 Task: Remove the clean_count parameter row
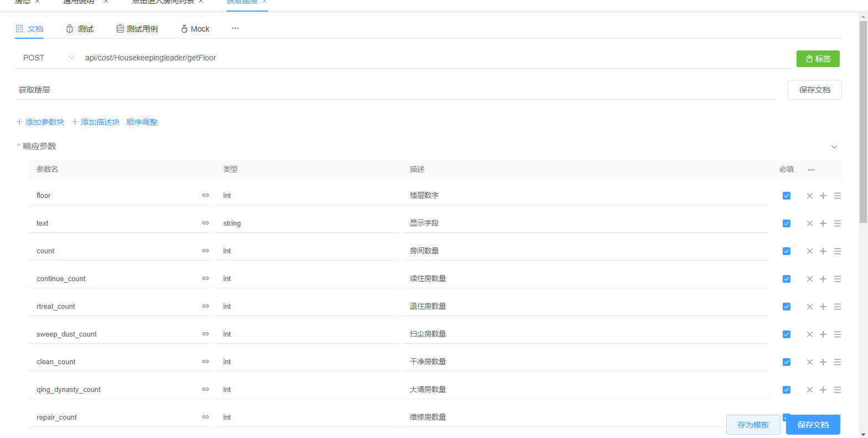pyautogui.click(x=809, y=362)
